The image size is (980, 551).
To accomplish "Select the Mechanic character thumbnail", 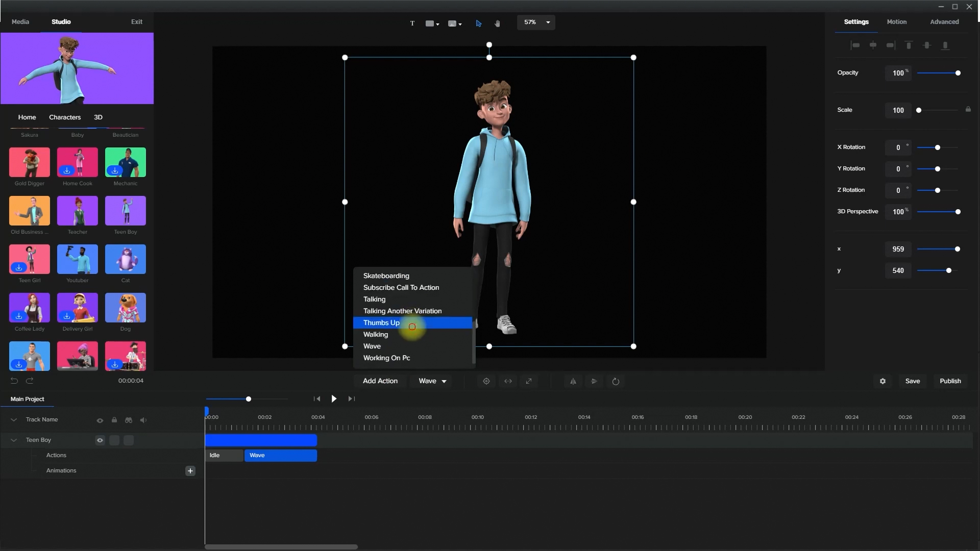I will click(x=126, y=162).
